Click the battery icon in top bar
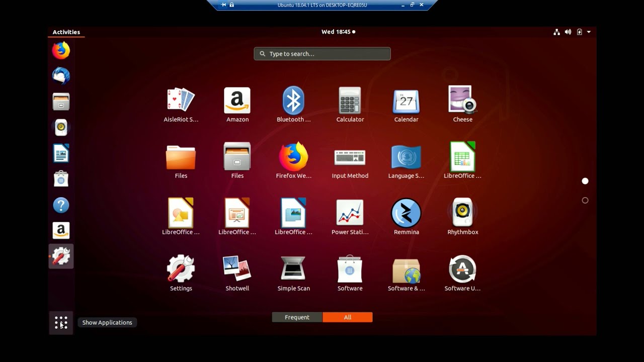644x362 pixels. (579, 32)
